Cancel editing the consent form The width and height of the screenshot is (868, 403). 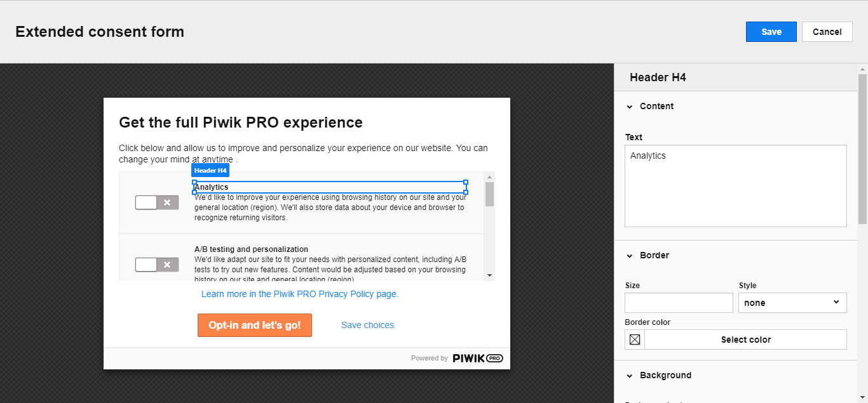827,32
